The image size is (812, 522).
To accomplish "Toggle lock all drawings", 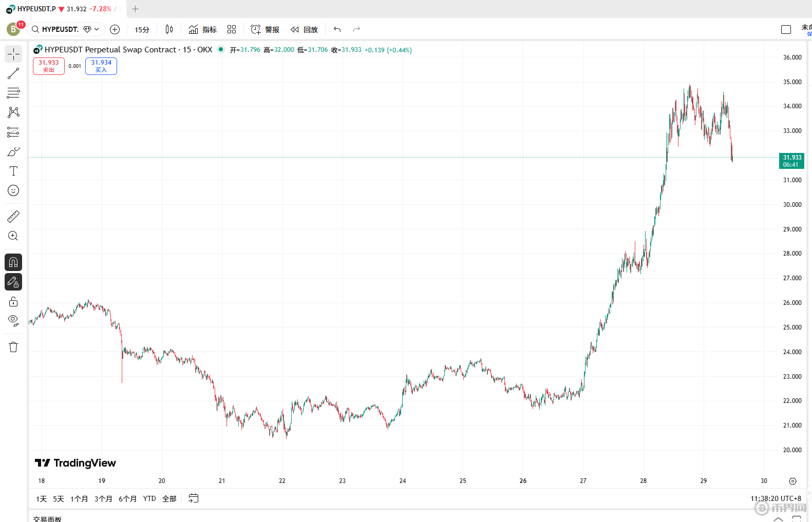I will click(x=13, y=301).
